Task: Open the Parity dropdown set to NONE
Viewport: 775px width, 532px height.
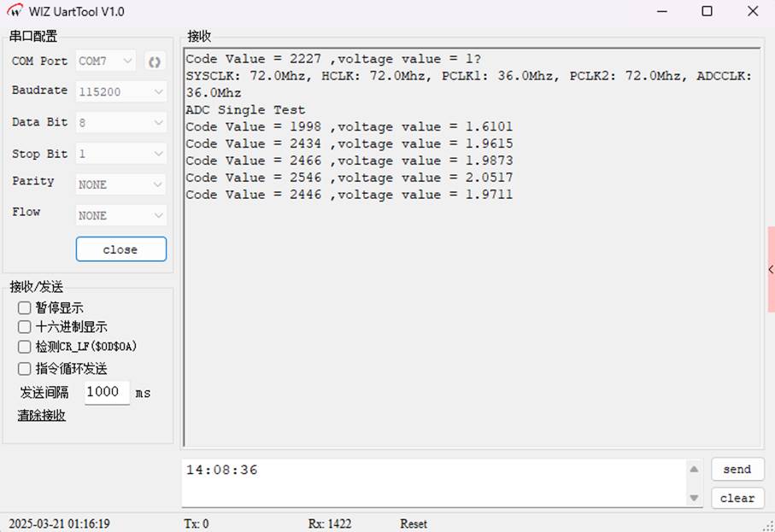Action: click(x=120, y=184)
